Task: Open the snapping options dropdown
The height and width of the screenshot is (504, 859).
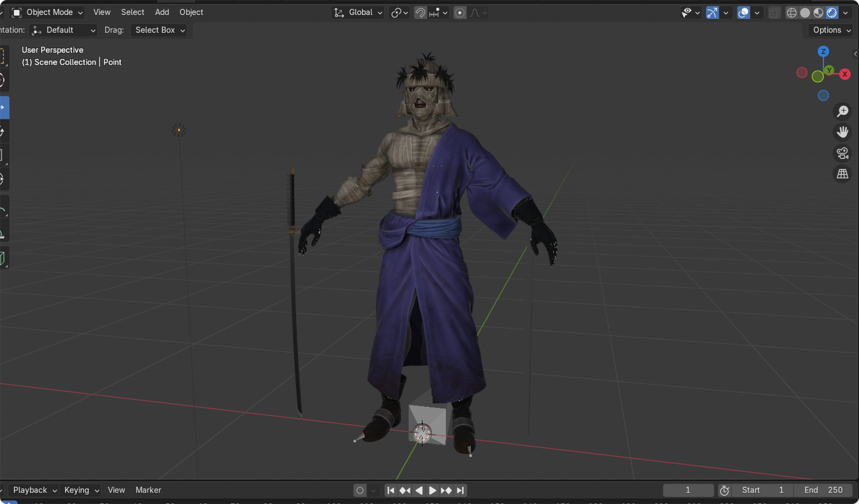Action: [x=439, y=13]
